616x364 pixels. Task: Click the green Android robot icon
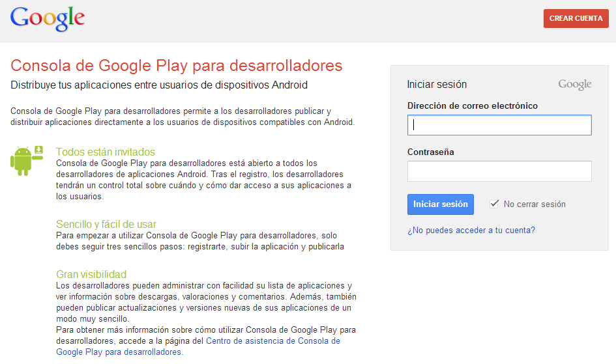click(27, 161)
